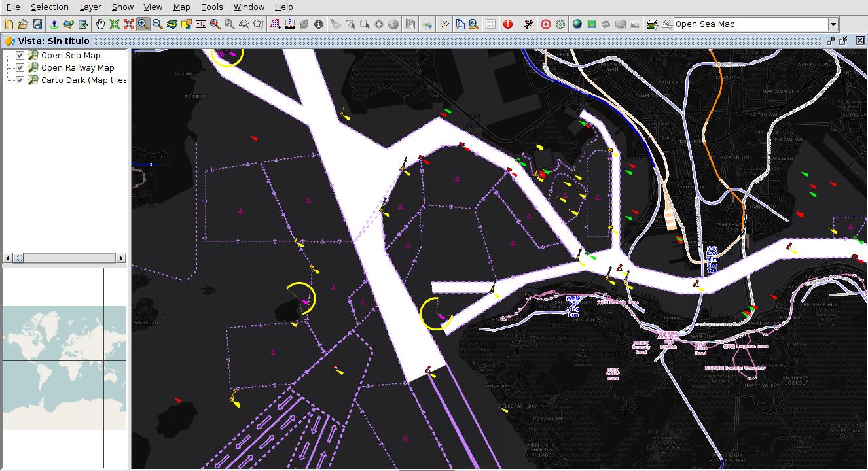The width and height of the screenshot is (868, 471).
Task: Click the person-on-green-circle locator icon
Action: [54, 24]
